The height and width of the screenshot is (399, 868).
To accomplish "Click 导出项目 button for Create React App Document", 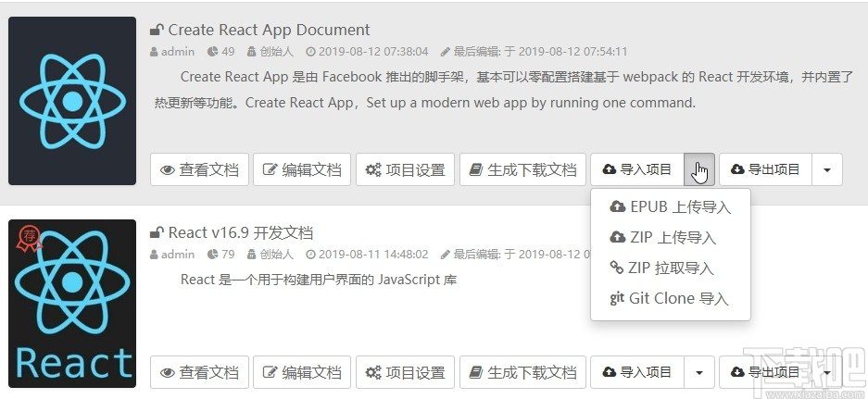I will pos(765,169).
